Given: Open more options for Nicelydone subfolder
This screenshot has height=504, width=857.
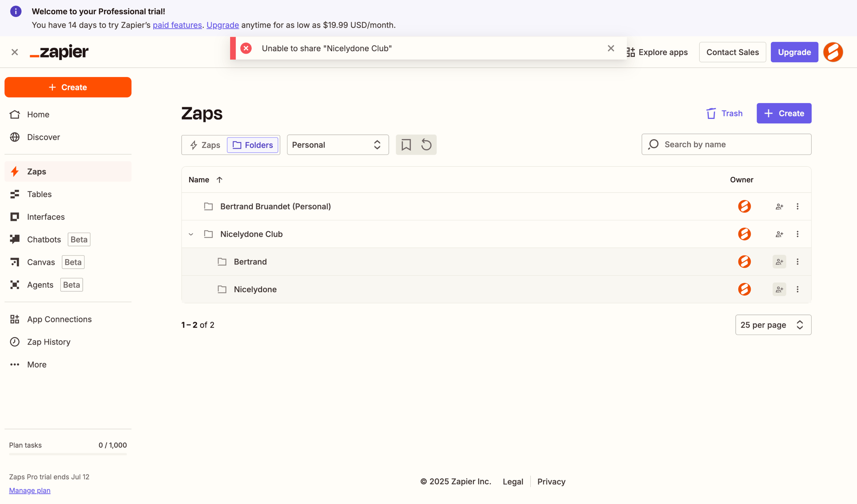Looking at the screenshot, I should tap(797, 289).
